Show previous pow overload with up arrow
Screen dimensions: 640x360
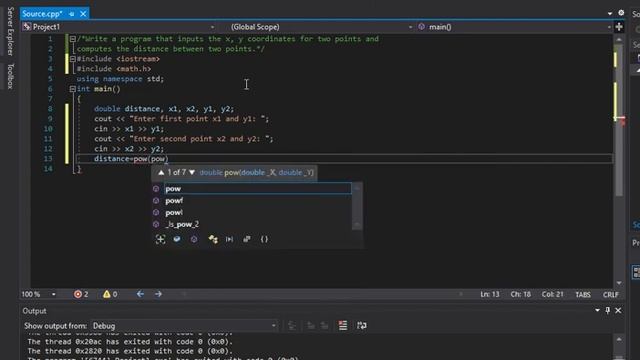click(x=161, y=173)
